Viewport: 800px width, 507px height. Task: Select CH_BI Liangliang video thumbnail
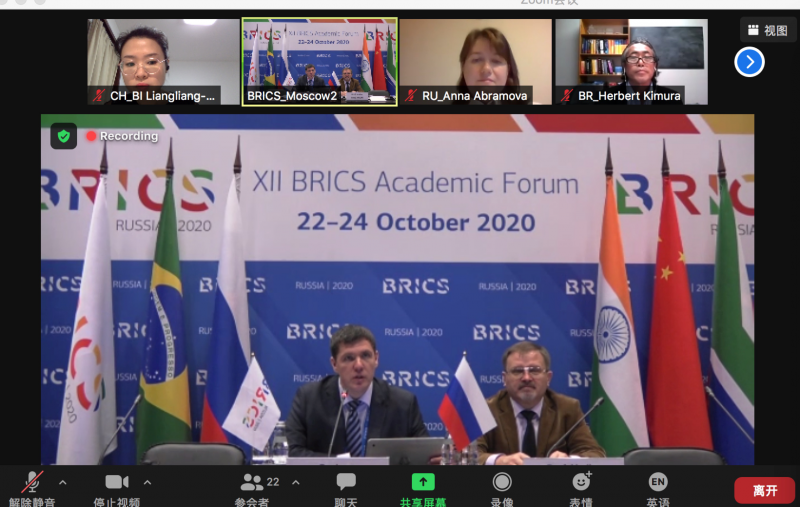163,62
